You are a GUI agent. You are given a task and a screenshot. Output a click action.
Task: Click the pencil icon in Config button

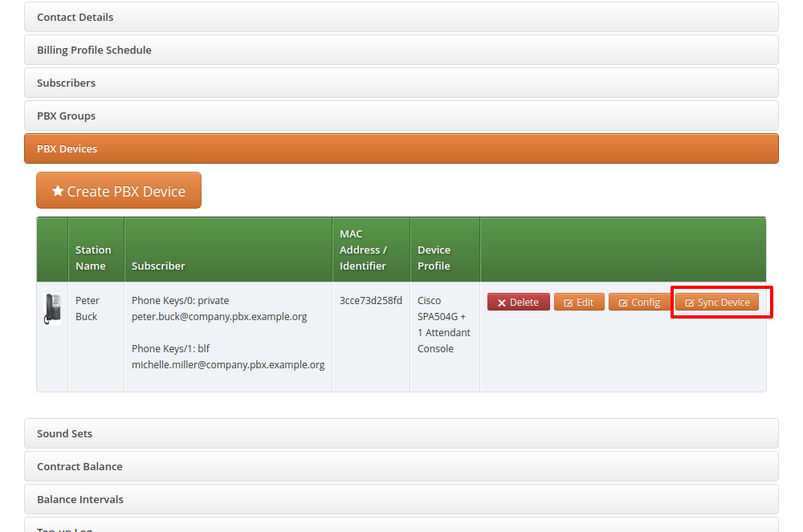pyautogui.click(x=623, y=303)
